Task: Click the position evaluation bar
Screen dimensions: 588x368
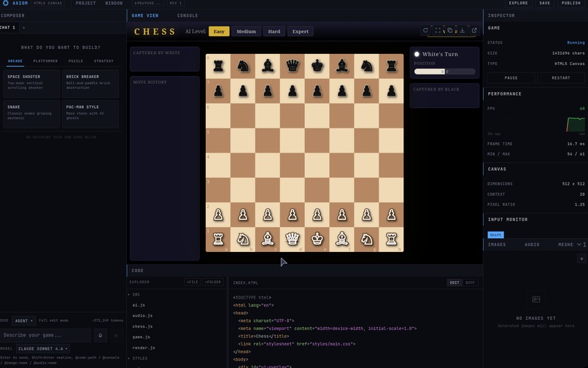Action: (x=445, y=72)
